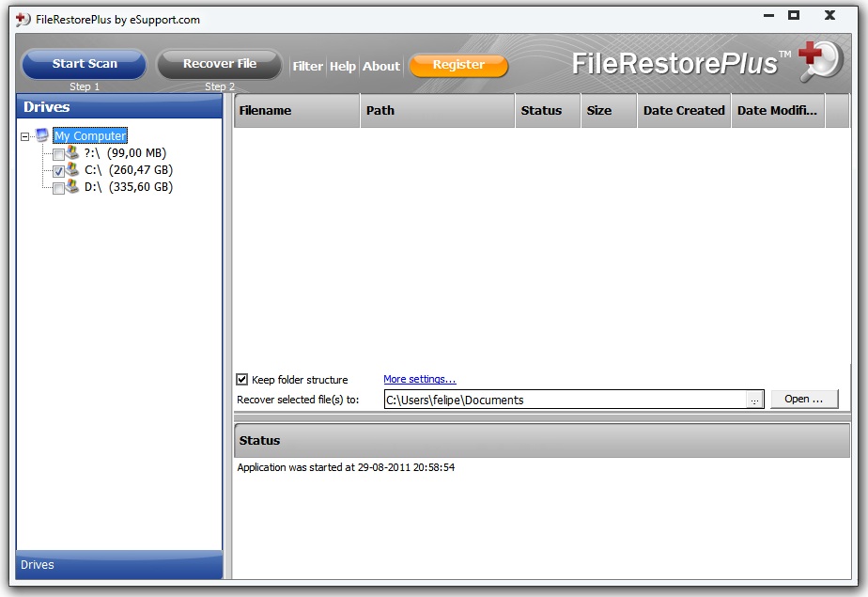Maximize the FileRestorePlus window

(x=794, y=15)
